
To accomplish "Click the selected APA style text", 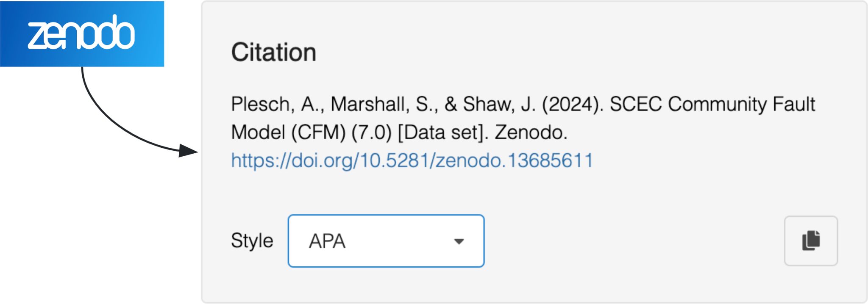I will click(x=327, y=241).
